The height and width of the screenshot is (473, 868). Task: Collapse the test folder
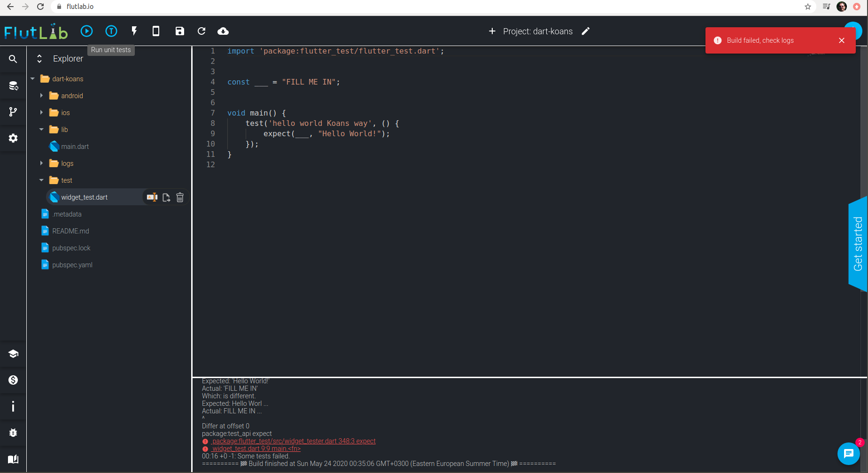point(41,180)
